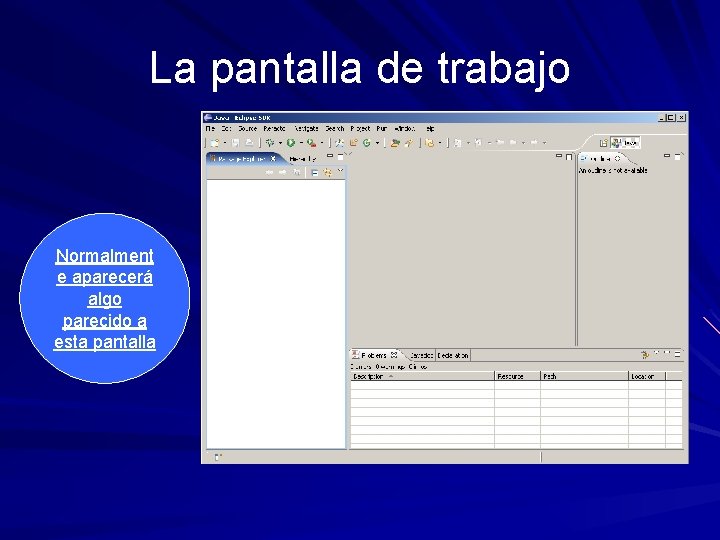Viewport: 720px width, 540px height.
Task: Open the File menu
Action: pyautogui.click(x=210, y=129)
